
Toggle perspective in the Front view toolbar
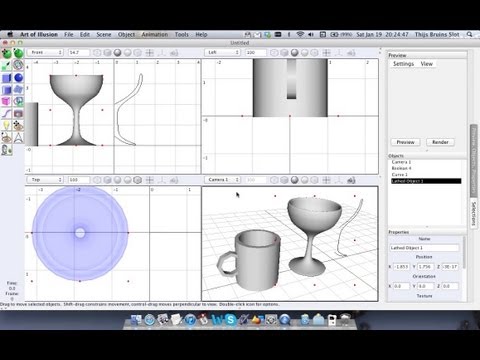point(97,53)
